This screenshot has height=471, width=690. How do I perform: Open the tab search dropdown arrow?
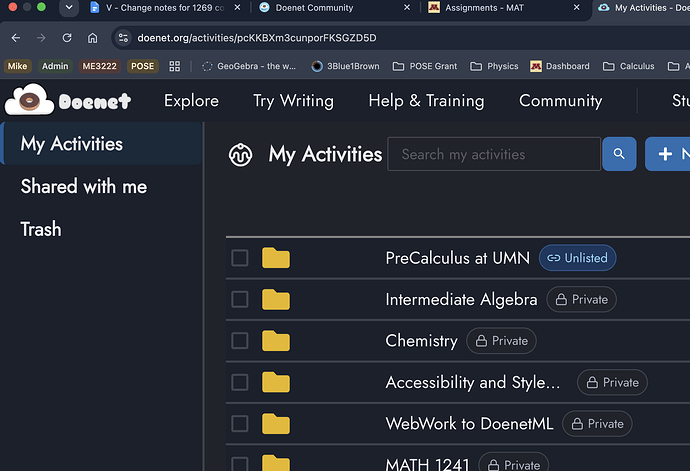(x=69, y=7)
